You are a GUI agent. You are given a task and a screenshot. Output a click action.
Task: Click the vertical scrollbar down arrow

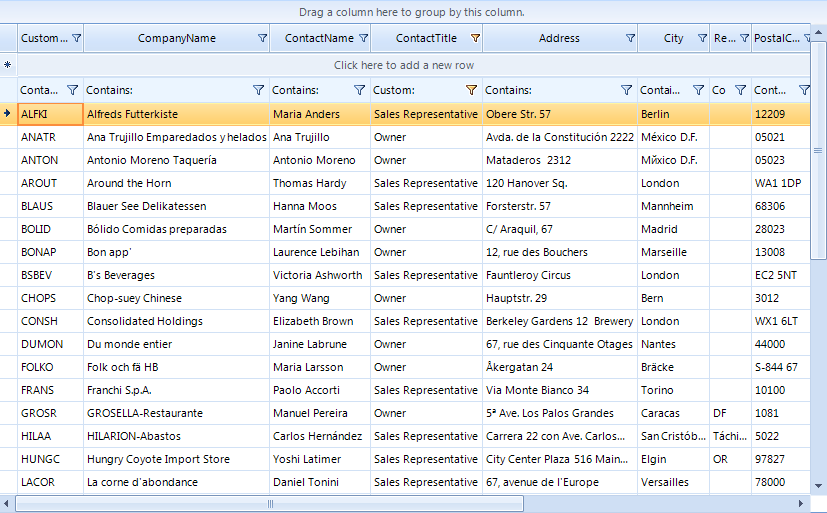818,486
